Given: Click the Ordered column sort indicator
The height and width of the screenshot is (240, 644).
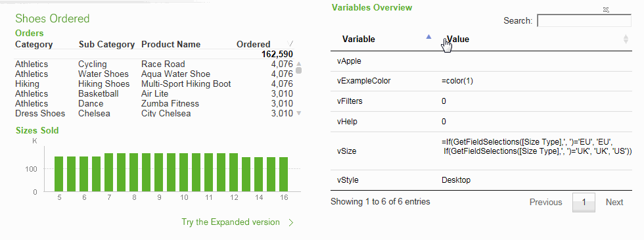Looking at the screenshot, I should pos(290,43).
